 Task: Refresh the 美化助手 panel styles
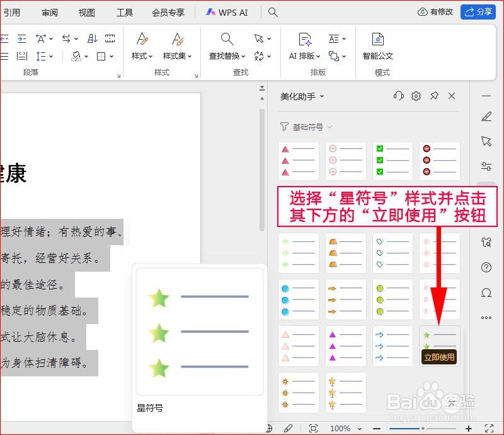pyautogui.click(x=398, y=96)
